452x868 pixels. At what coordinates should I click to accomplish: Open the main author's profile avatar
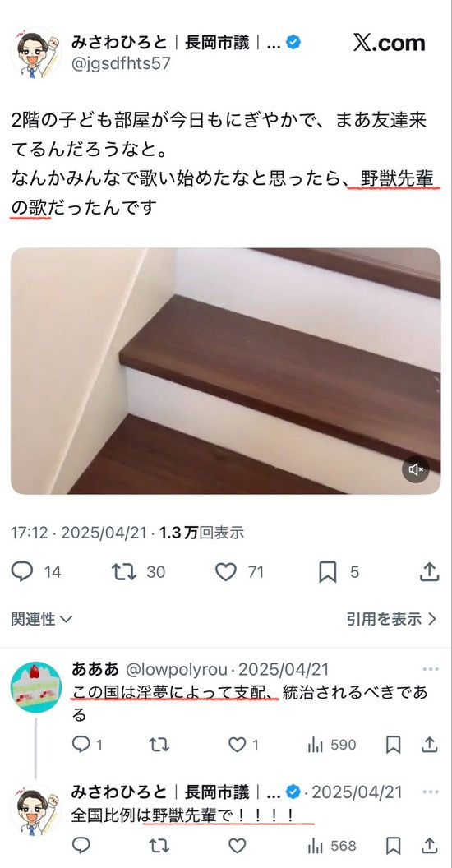point(36,53)
